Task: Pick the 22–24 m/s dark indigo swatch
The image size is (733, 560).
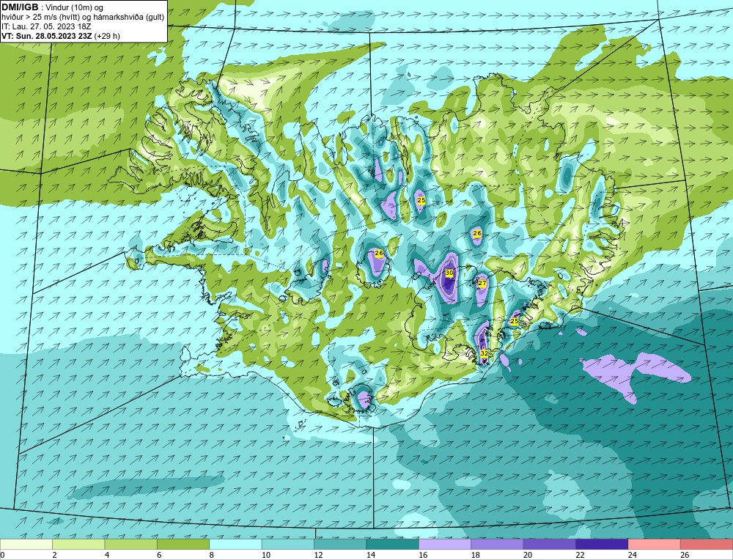Action: (x=602, y=544)
